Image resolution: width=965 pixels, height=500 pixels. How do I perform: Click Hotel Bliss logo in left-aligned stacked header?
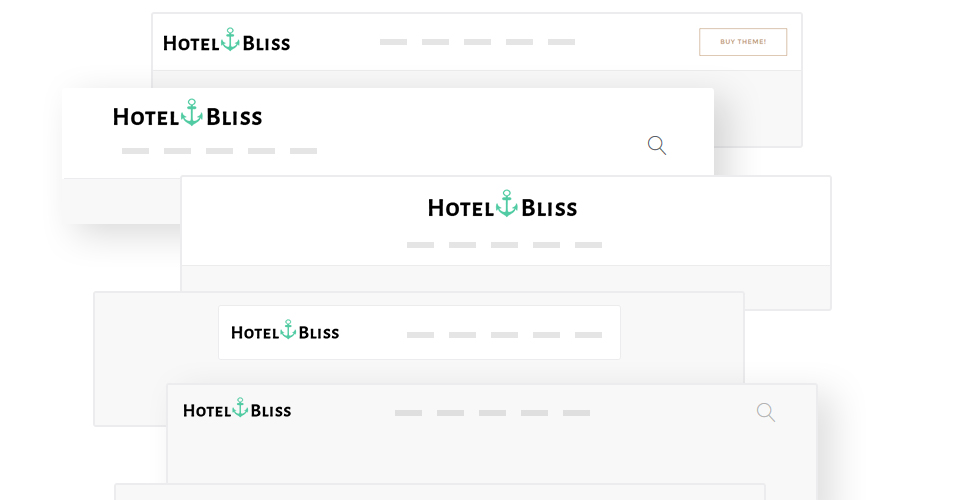click(188, 113)
